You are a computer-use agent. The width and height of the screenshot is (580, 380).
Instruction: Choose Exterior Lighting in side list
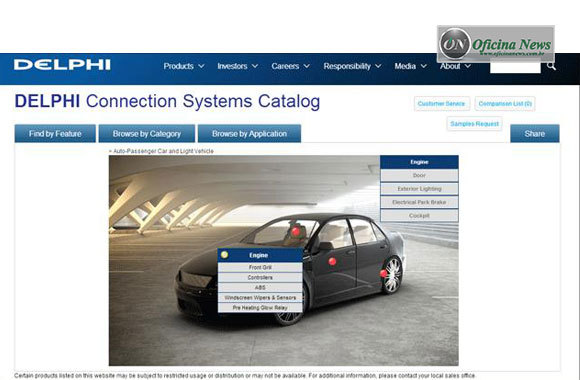(x=419, y=189)
